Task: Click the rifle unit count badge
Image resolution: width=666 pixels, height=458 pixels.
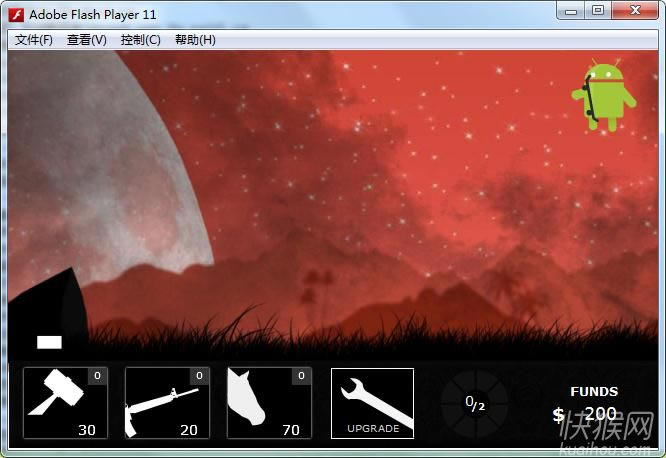Action: click(x=199, y=376)
